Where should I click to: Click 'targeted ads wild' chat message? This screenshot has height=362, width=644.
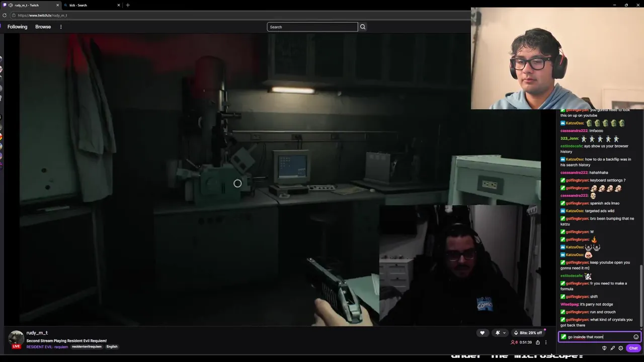click(x=600, y=211)
